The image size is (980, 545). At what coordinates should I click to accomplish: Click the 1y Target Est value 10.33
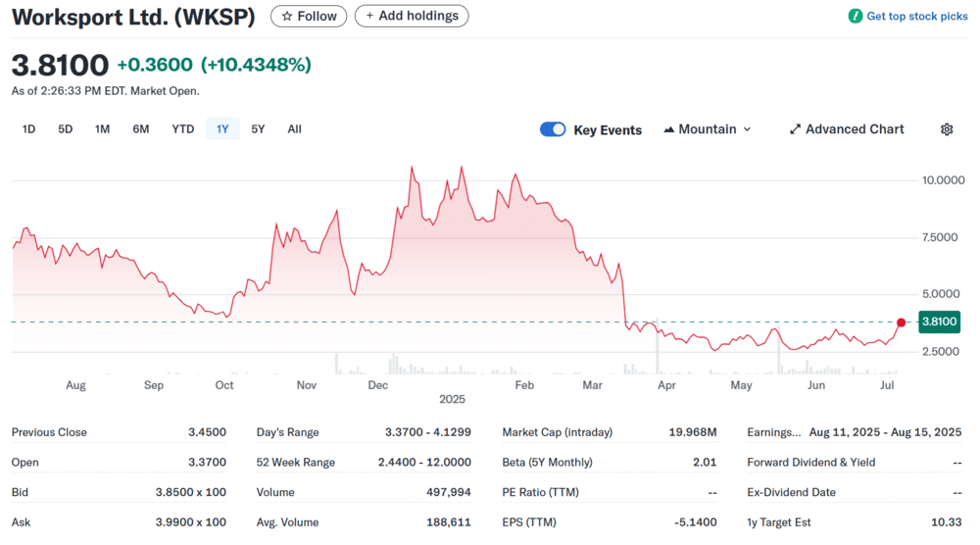947,522
